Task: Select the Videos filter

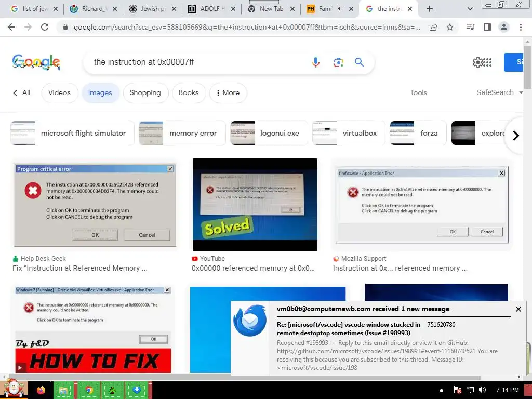Action: pyautogui.click(x=59, y=92)
